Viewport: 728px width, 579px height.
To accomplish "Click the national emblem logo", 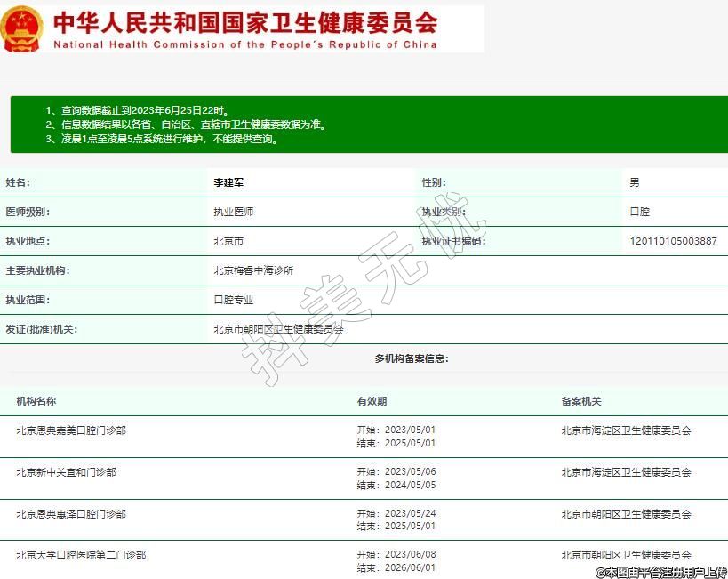I will pos(22,28).
